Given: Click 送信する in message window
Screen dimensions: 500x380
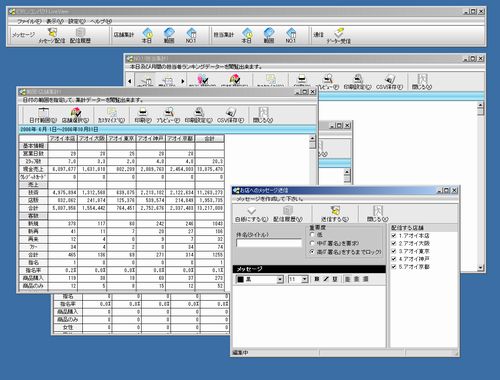Looking at the screenshot, I should pyautogui.click(x=335, y=214).
